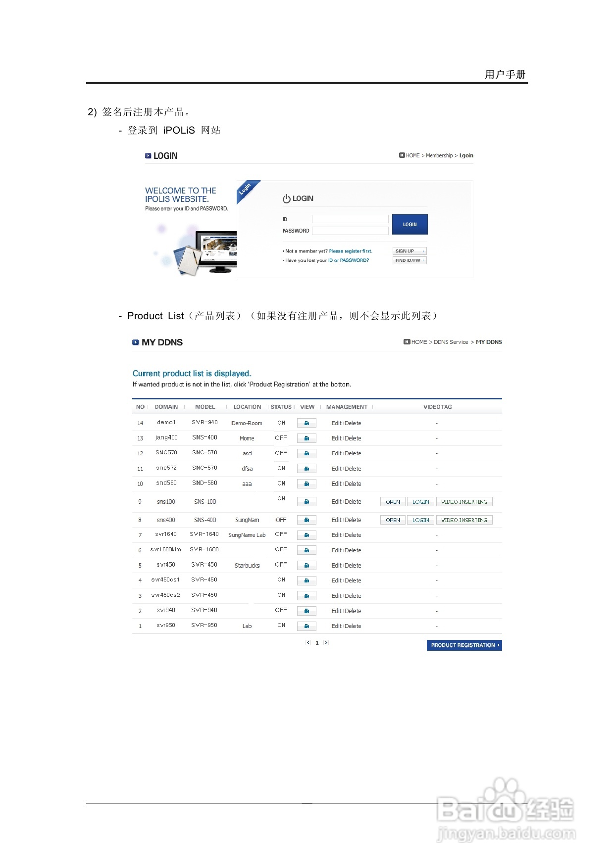Click Edit for jang400
The image size is (614, 868).
(x=337, y=438)
